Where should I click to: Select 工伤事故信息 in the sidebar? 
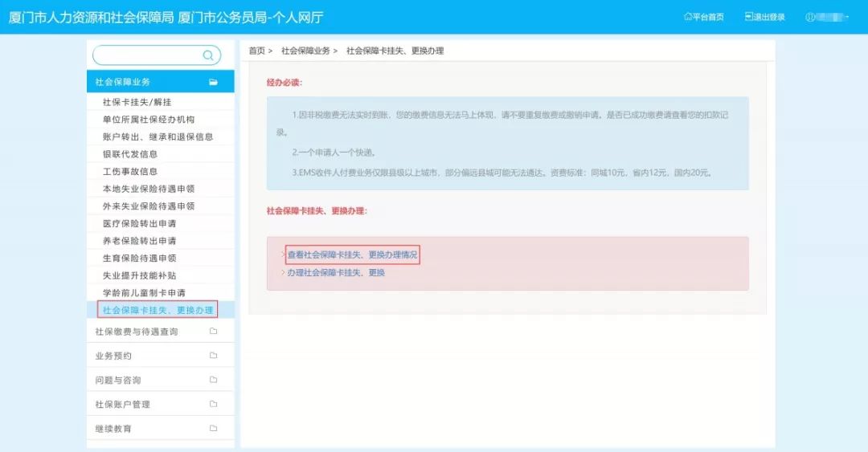point(130,172)
